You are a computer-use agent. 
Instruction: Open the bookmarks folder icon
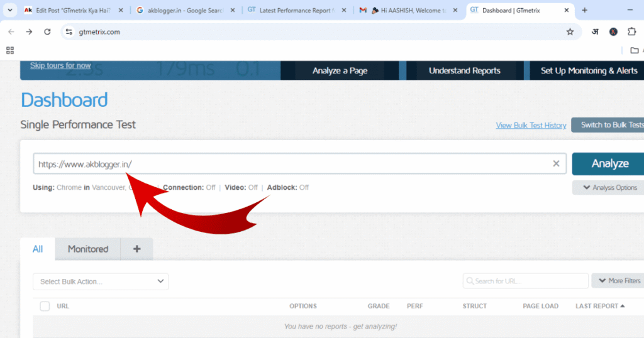(x=635, y=50)
